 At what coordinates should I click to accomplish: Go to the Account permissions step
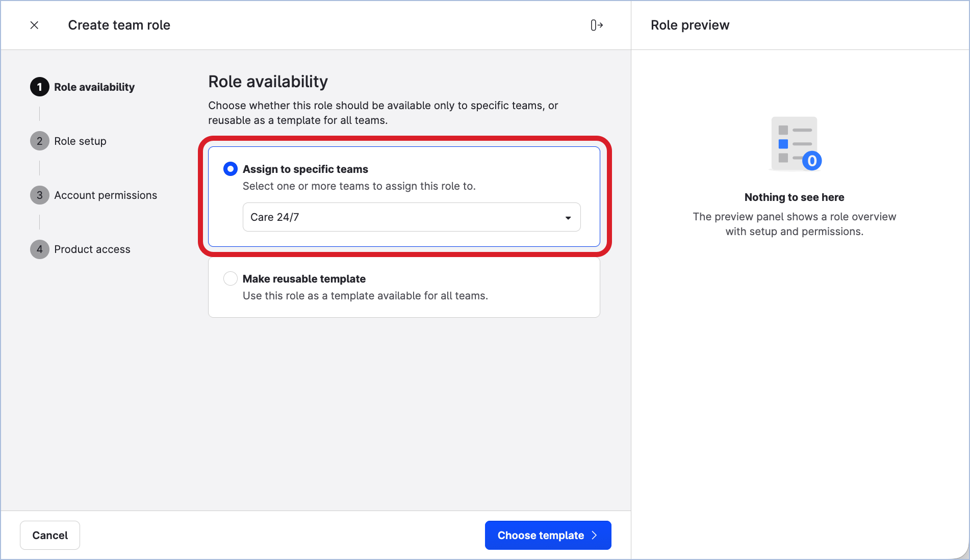(x=106, y=195)
